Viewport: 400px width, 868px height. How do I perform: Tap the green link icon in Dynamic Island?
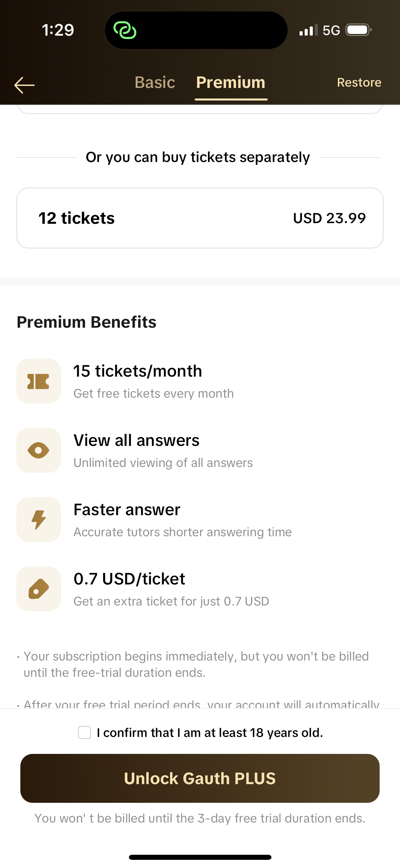125,30
